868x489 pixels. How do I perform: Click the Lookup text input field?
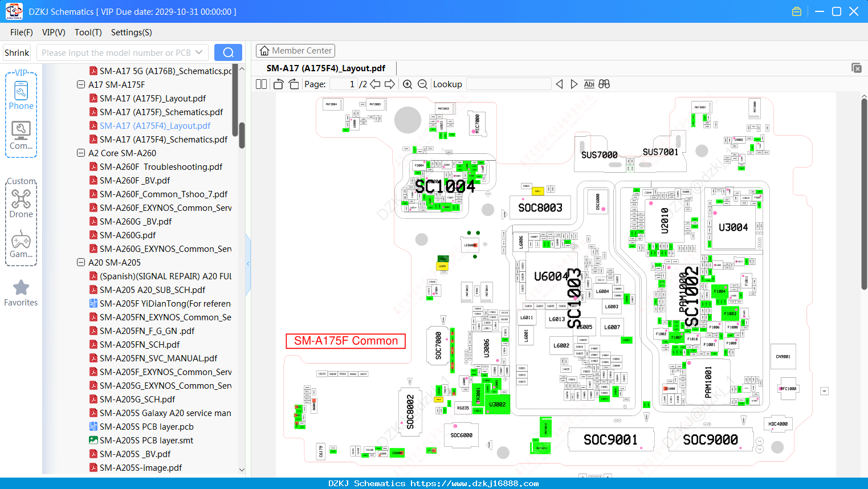coord(508,84)
